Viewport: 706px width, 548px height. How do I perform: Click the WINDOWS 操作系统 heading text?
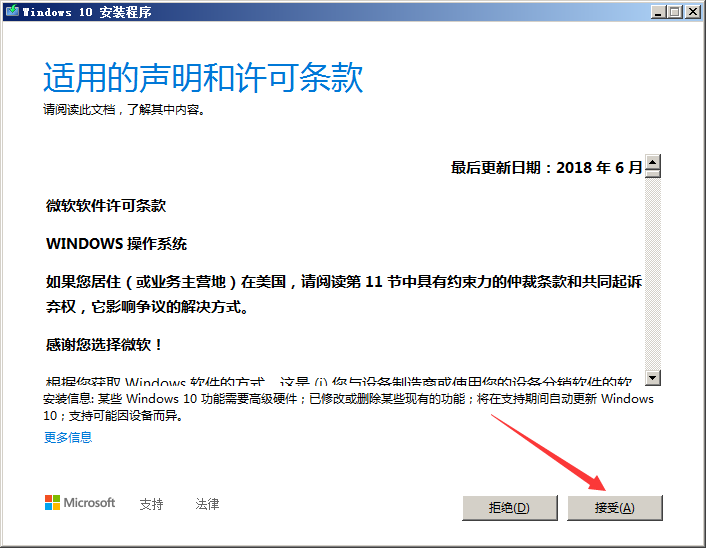(116, 244)
